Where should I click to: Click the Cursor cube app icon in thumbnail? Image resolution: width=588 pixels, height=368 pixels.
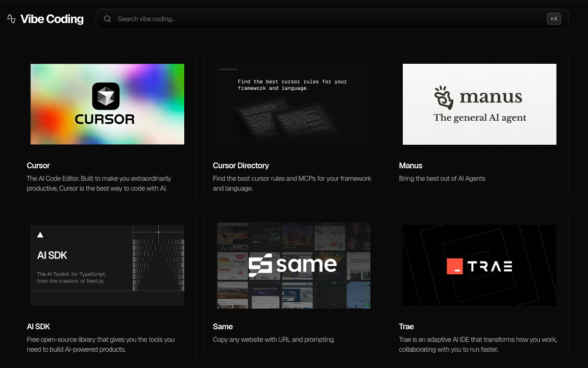(106, 96)
